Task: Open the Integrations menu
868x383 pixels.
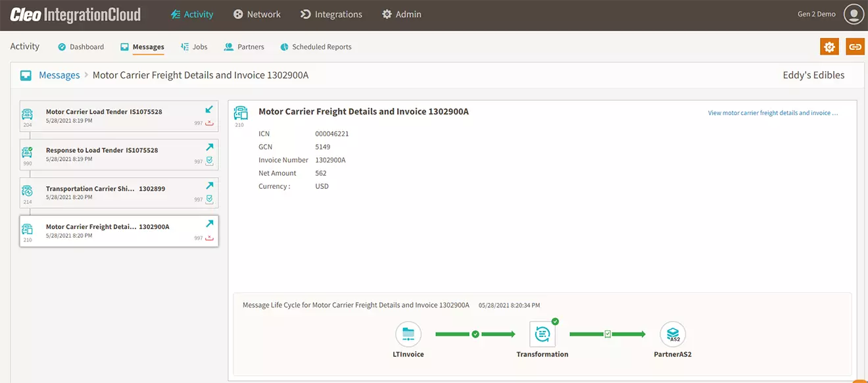Action: click(x=331, y=14)
